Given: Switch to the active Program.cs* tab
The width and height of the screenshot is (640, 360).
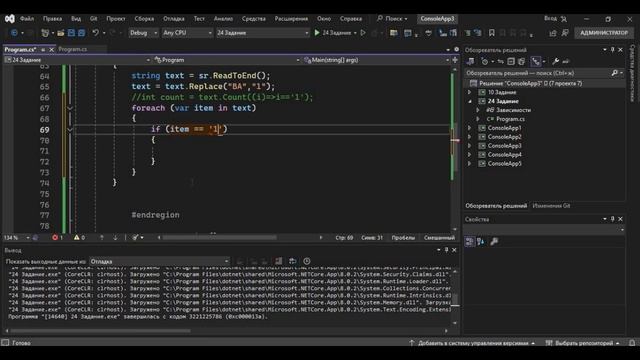Looking at the screenshot, I should pos(20,49).
